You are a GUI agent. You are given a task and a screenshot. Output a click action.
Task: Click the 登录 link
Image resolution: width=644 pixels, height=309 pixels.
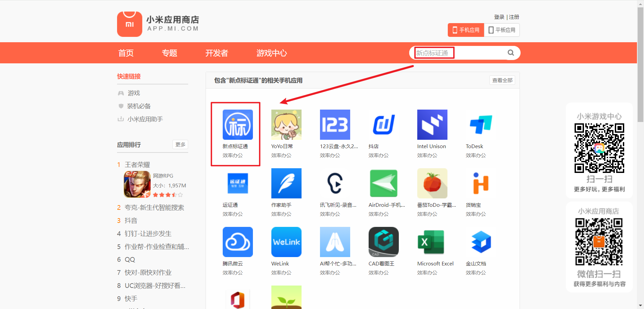(x=499, y=17)
